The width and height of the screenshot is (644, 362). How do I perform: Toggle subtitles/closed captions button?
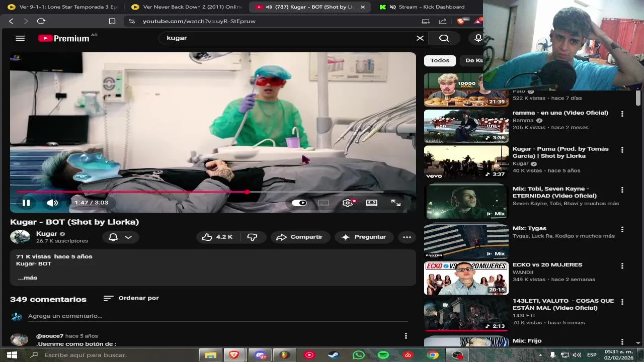tap(324, 203)
